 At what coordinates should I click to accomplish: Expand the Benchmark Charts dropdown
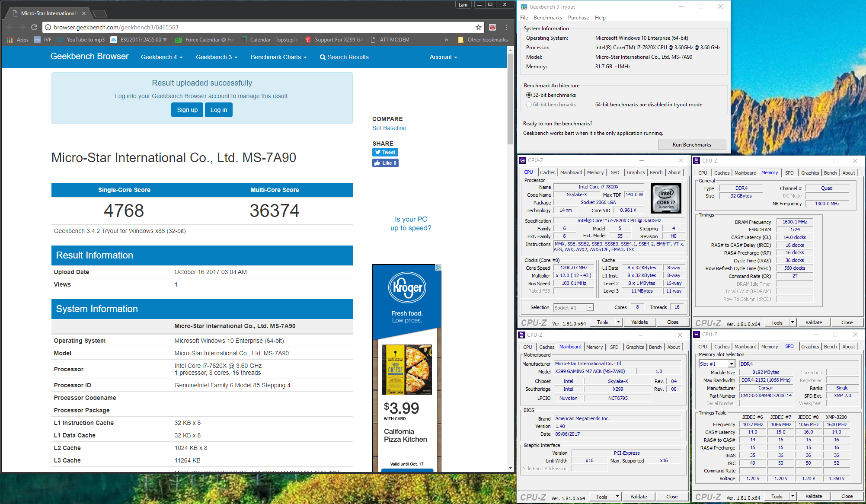[x=278, y=57]
